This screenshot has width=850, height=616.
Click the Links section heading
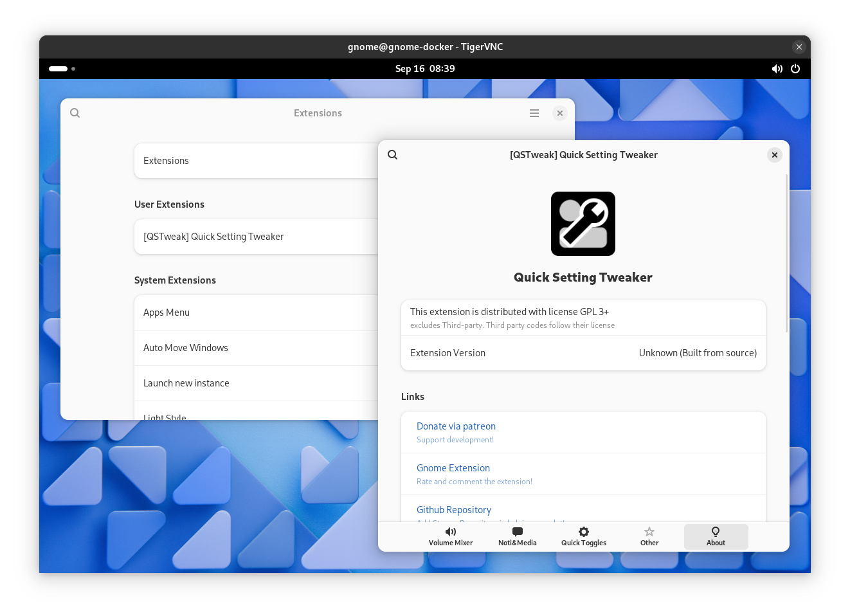point(413,397)
